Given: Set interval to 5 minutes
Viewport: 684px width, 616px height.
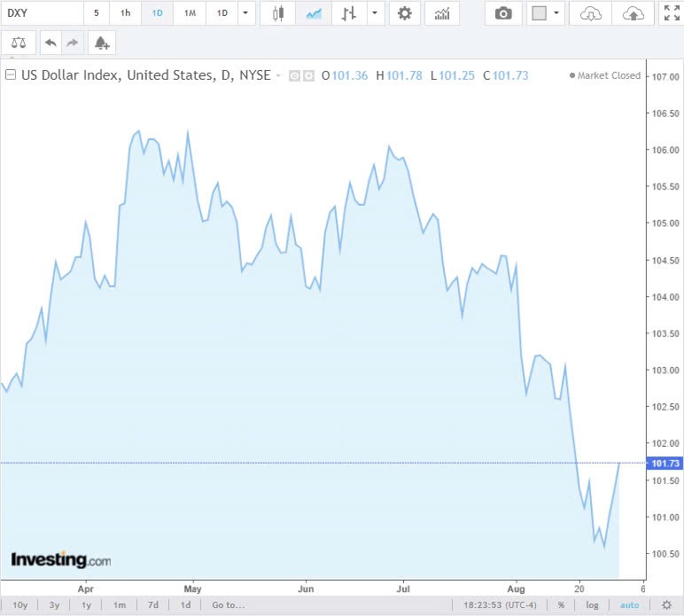Looking at the screenshot, I should click(97, 13).
